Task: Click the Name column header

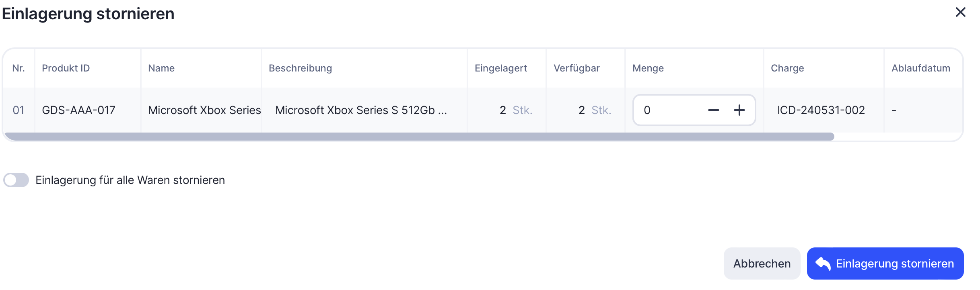Action: (161, 68)
